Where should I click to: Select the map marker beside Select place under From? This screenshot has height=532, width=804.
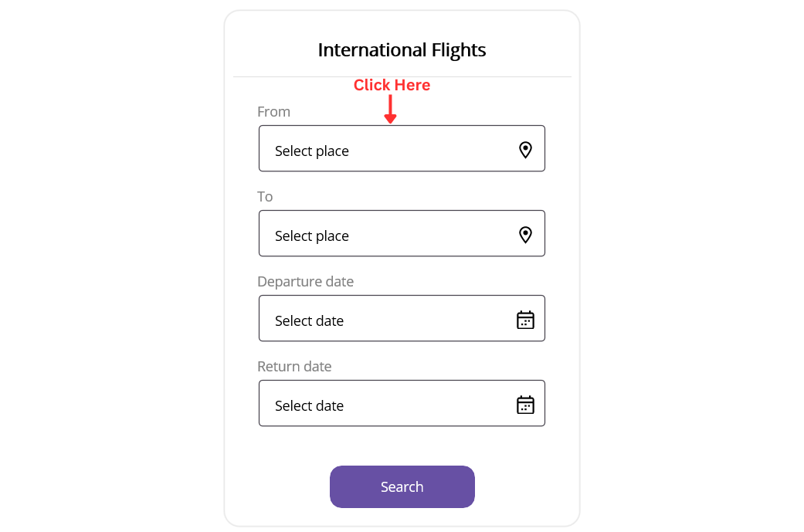pyautogui.click(x=525, y=149)
